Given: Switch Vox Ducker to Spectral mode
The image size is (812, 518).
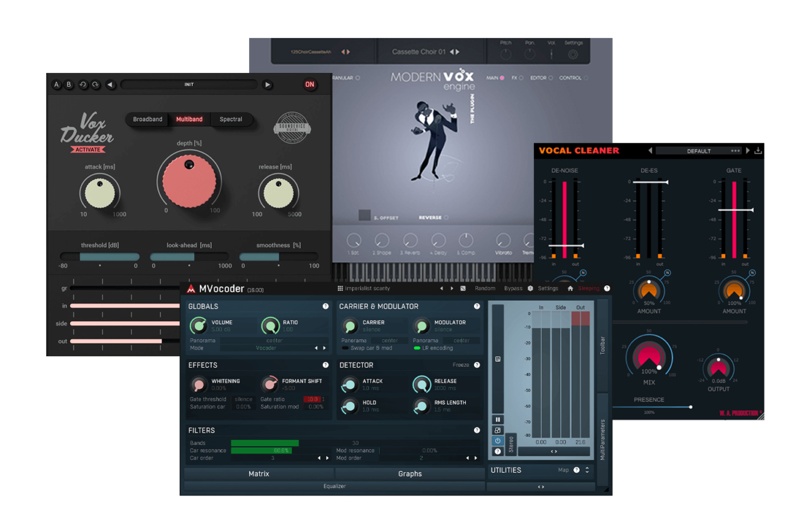Looking at the screenshot, I should pyautogui.click(x=230, y=119).
